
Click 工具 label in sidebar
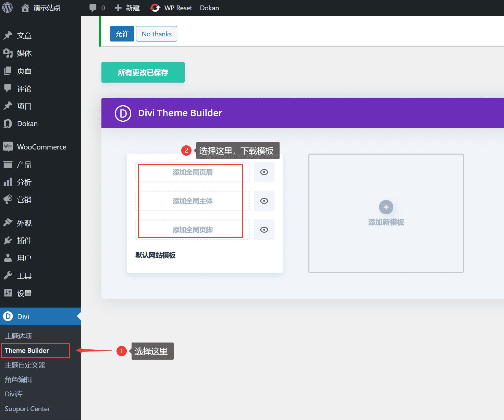[x=24, y=276]
